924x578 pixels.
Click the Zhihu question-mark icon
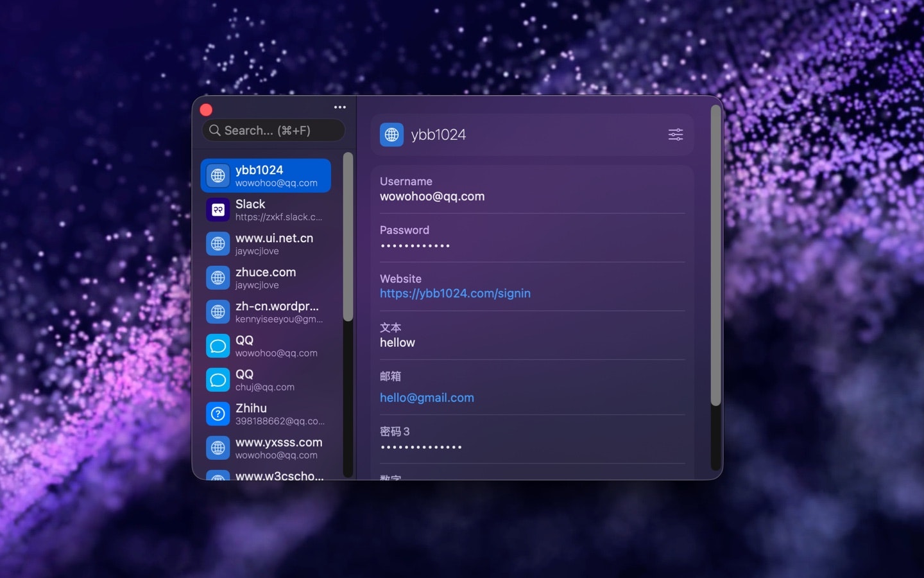[218, 414]
